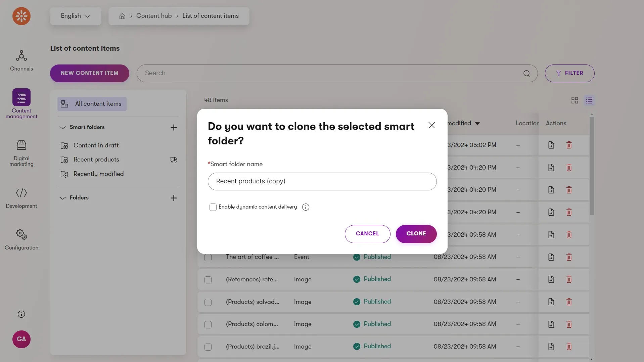Viewport: 644px width, 362px height.
Task: Click the content list vertical scrollbar
Action: click(x=592, y=166)
